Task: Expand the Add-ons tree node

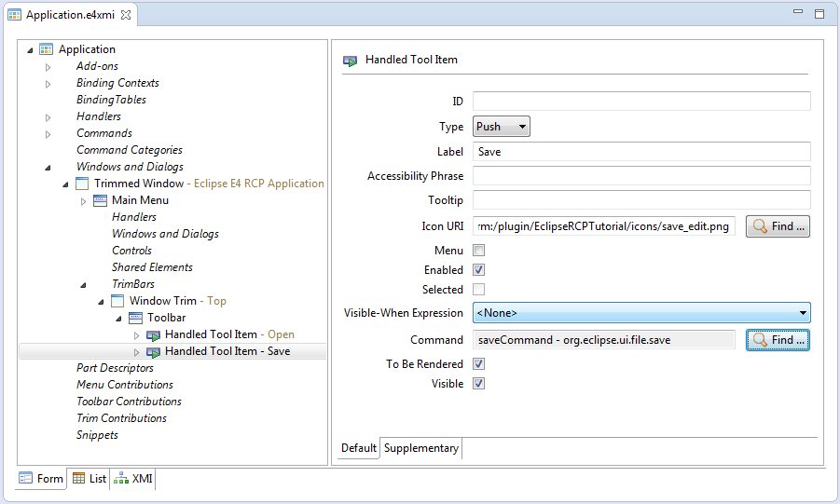Action: coord(48,67)
